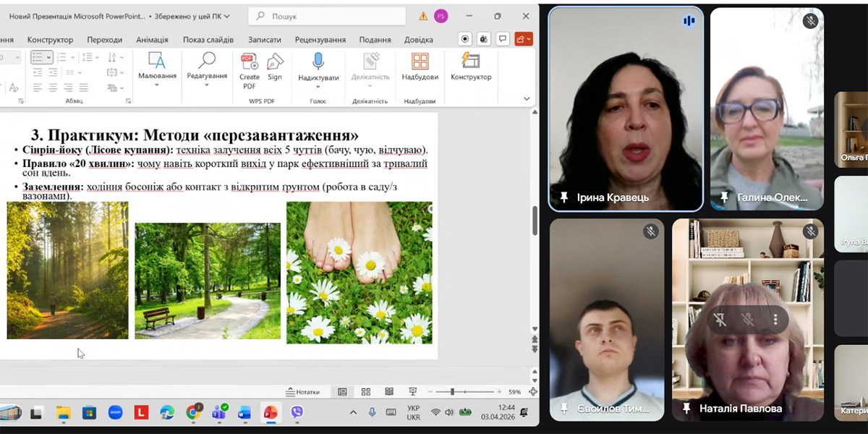The height and width of the screenshot is (434, 868).
Task: Adjust the zoom slider in status bar
Action: tap(452, 392)
